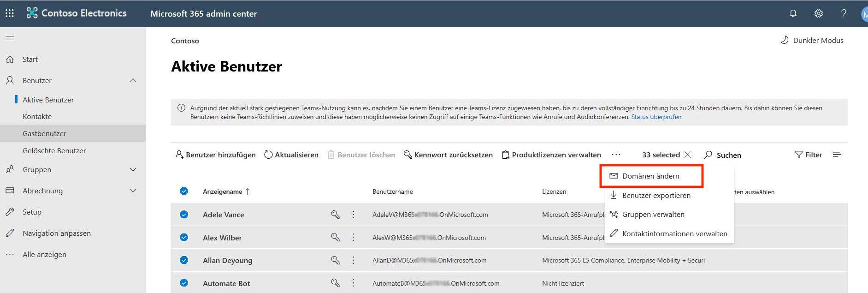Click Benutzer hinzufügen button

(x=215, y=155)
